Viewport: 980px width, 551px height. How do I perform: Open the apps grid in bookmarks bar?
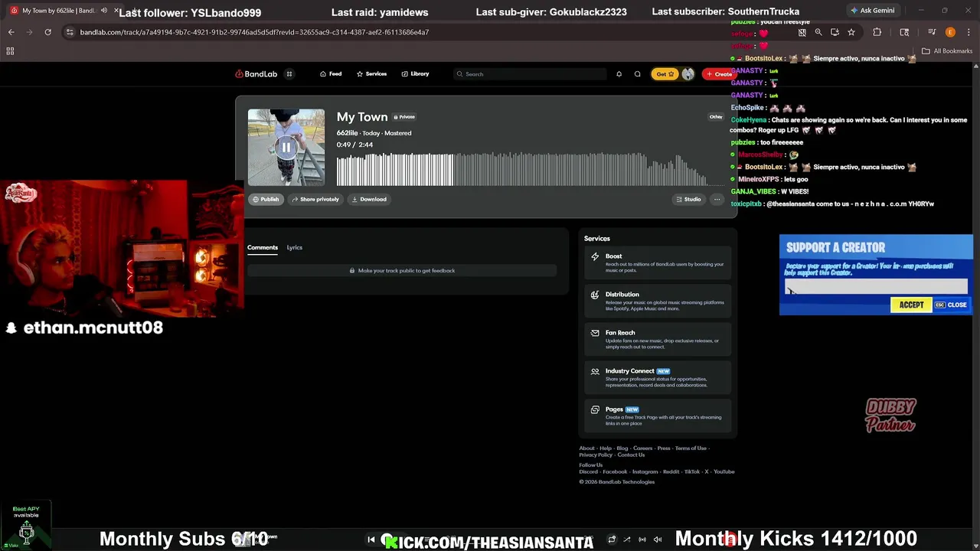pyautogui.click(x=10, y=51)
